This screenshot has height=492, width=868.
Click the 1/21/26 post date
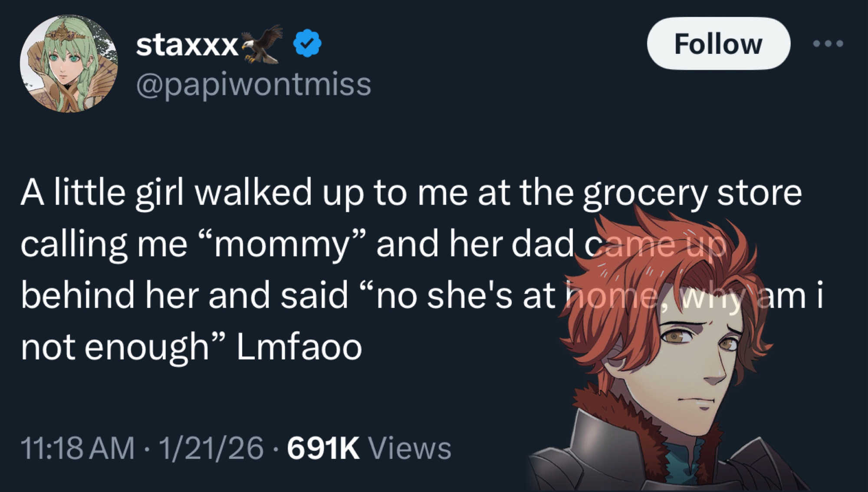[211, 448]
